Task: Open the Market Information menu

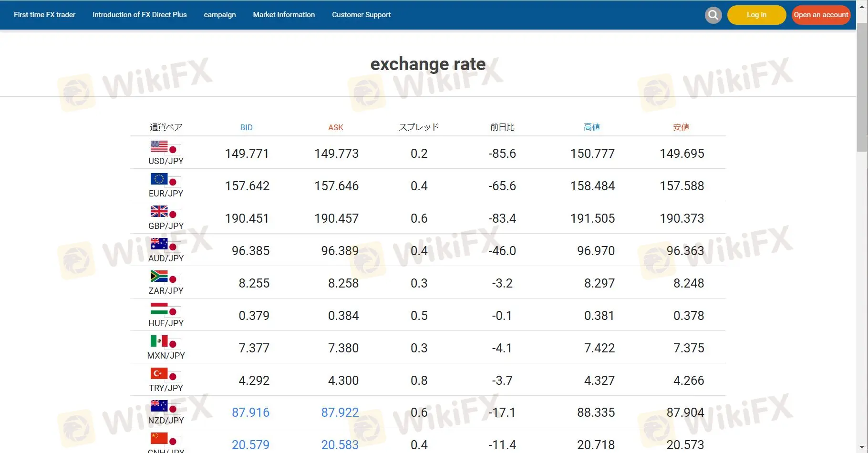Action: 284,15
